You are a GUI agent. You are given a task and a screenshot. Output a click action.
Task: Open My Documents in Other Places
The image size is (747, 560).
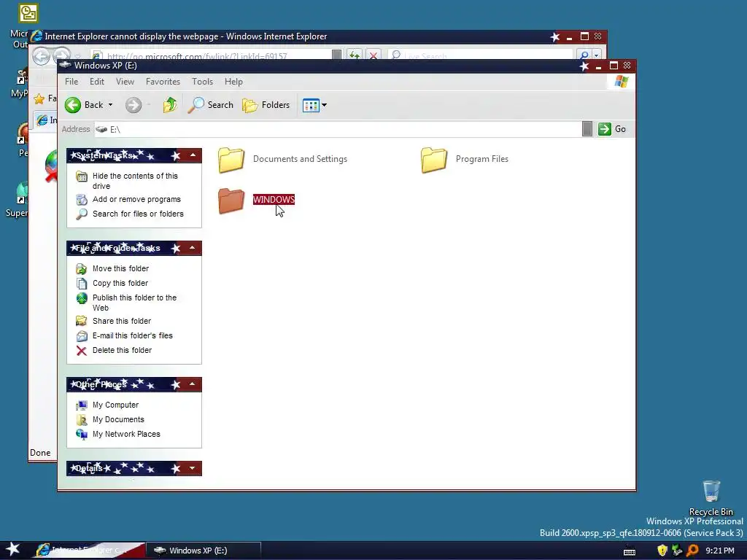click(x=118, y=419)
